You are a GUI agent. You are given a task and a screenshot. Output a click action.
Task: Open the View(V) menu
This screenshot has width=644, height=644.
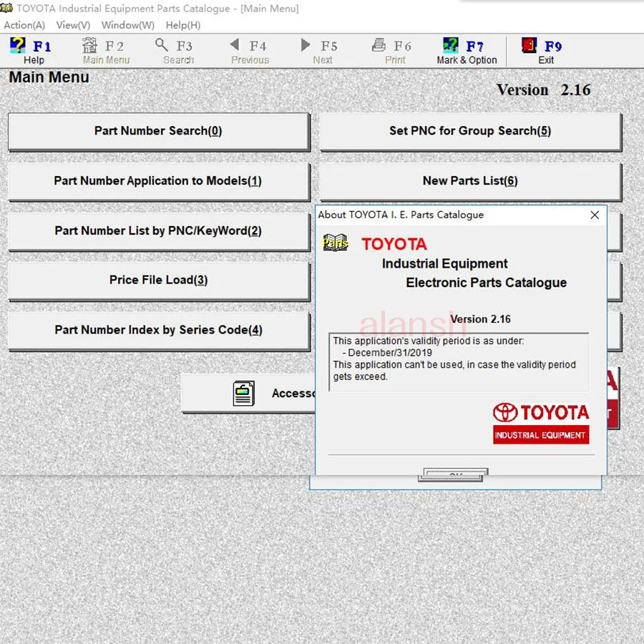pyautogui.click(x=73, y=25)
